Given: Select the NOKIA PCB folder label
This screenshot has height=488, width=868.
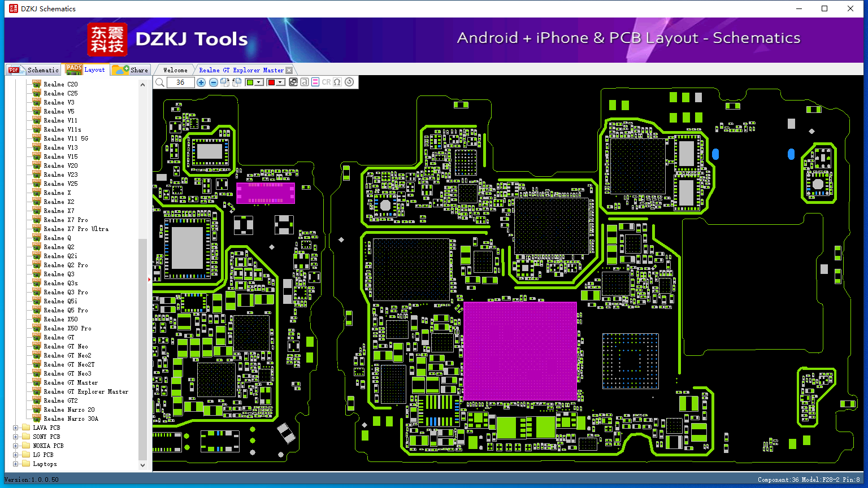Looking at the screenshot, I should 49,446.
